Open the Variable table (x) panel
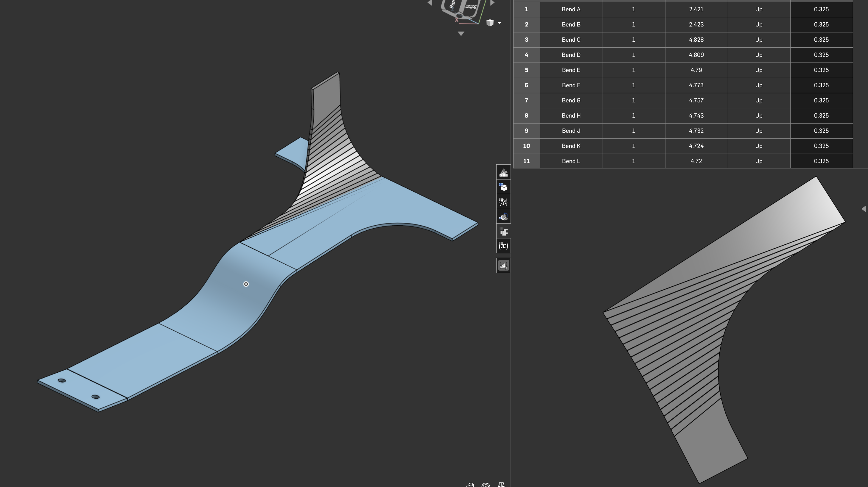This screenshot has width=868, height=487. 503,246
